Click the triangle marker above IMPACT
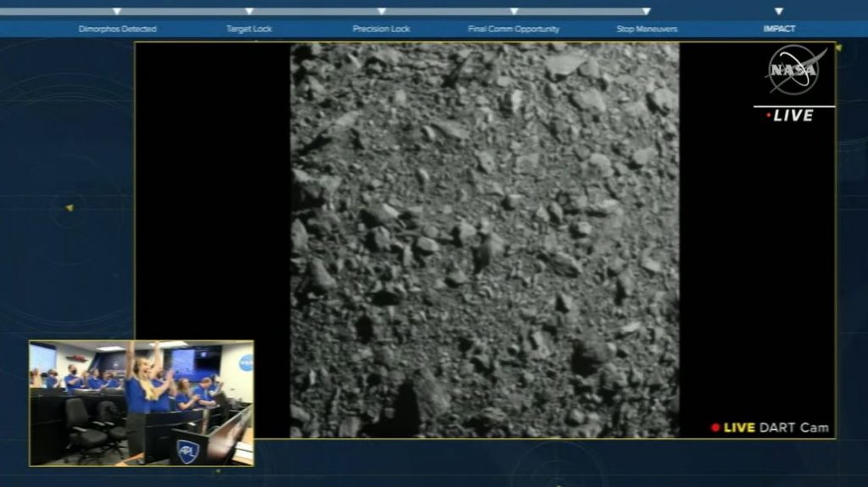Viewport: 868px width, 487px height. point(779,12)
